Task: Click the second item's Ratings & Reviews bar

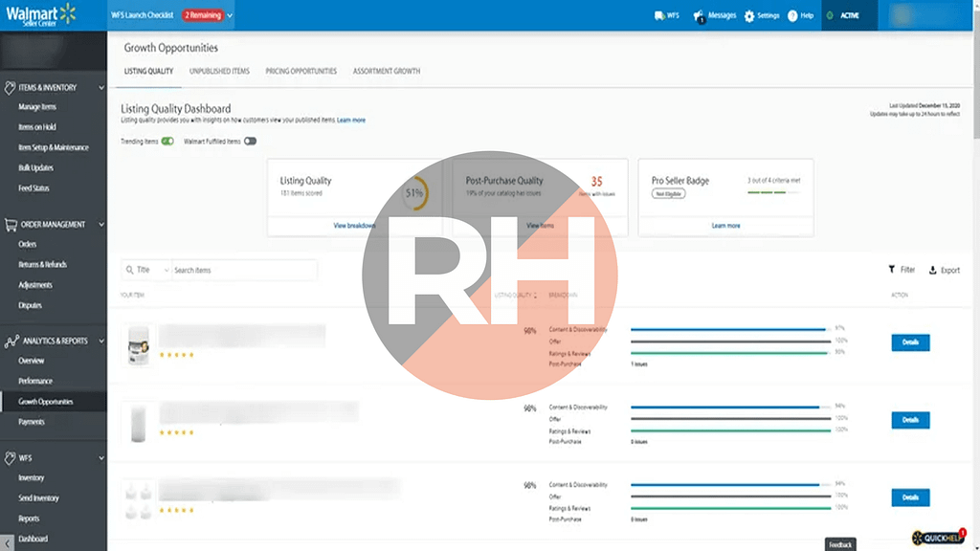Action: [730, 430]
